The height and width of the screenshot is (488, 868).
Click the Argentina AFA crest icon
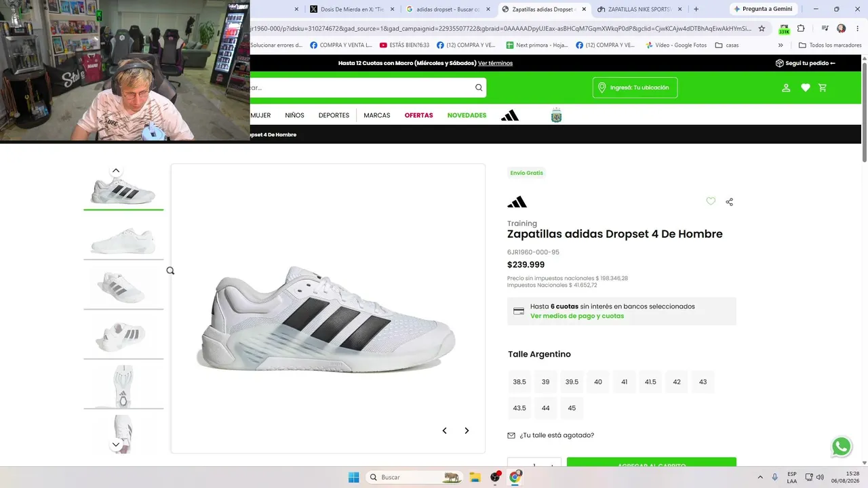(x=557, y=115)
